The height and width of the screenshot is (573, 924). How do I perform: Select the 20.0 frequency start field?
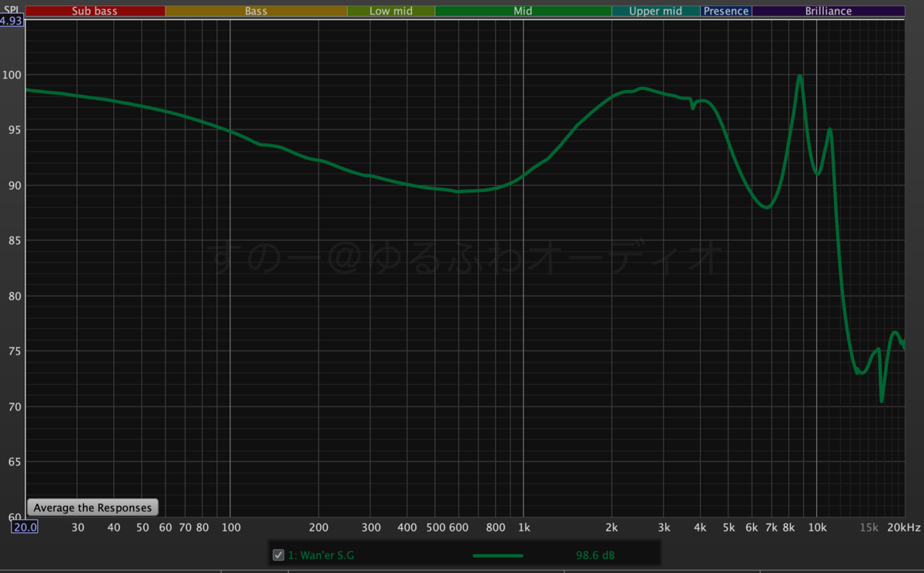(x=24, y=528)
